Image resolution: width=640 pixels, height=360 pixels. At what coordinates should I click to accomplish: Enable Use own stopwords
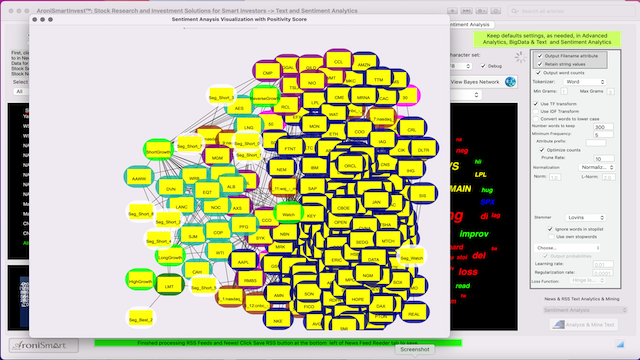[551, 237]
